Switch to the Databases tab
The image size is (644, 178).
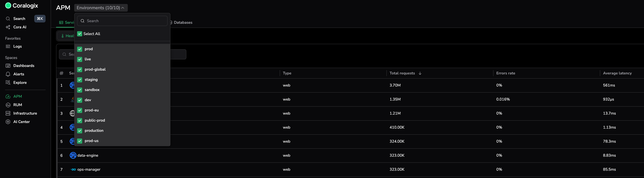click(183, 22)
